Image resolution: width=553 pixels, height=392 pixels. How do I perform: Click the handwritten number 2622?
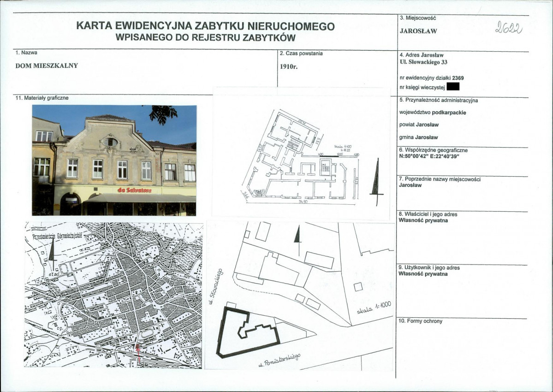[509, 27]
